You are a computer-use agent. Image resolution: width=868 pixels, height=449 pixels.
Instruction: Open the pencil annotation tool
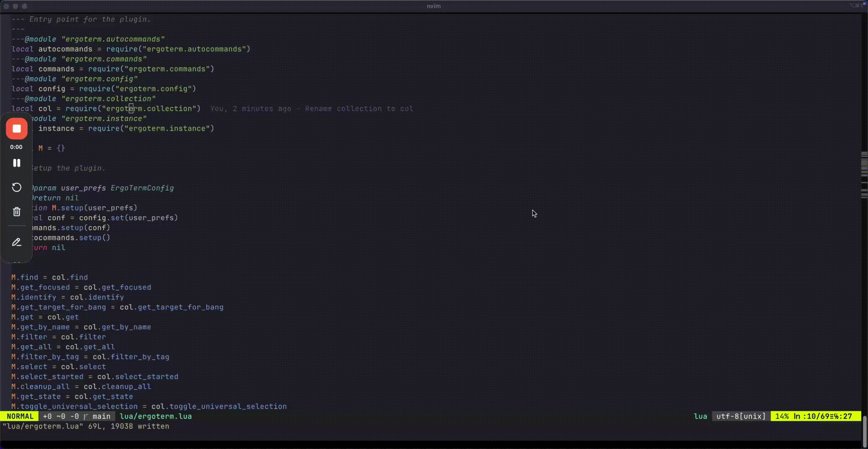tap(17, 242)
